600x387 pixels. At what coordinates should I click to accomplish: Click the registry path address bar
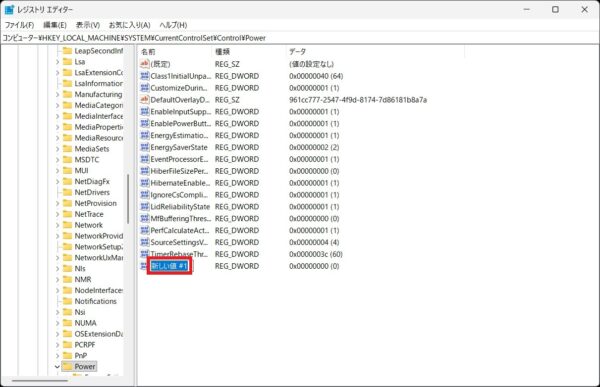coord(300,38)
